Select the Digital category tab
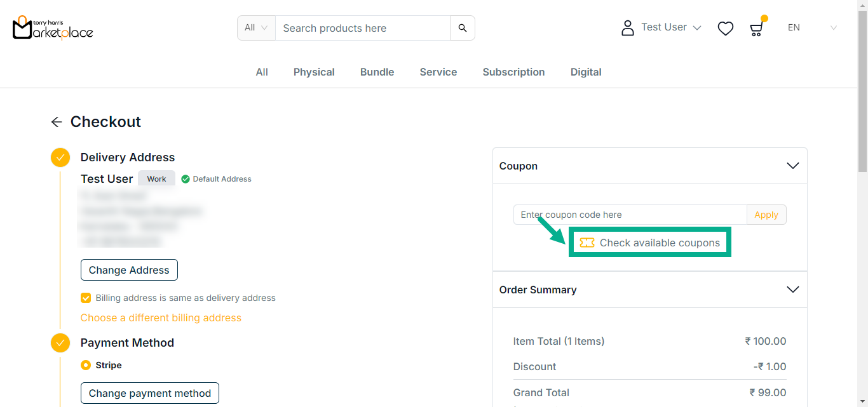Viewport: 868px width, 407px height. coord(586,72)
